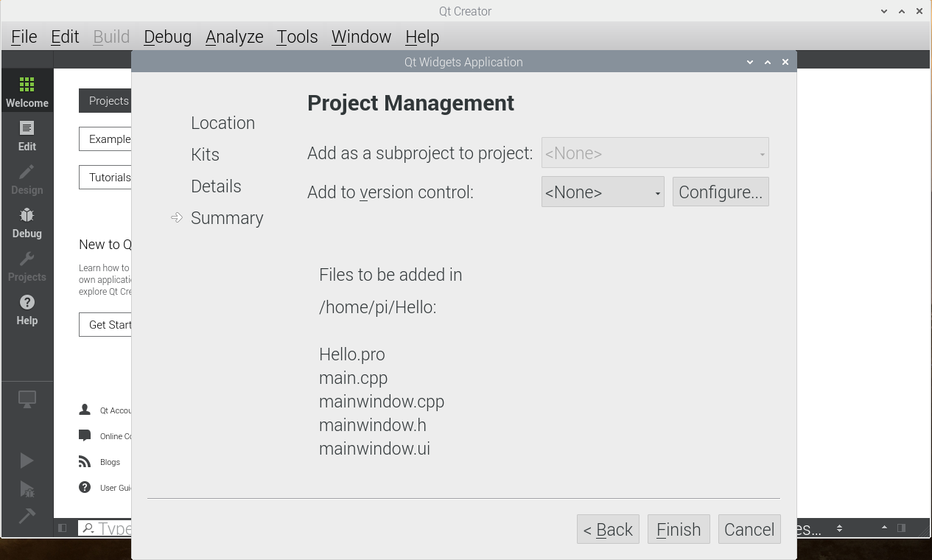The width and height of the screenshot is (932, 560).
Task: Click the Help question mark mode icon
Action: coord(27,309)
